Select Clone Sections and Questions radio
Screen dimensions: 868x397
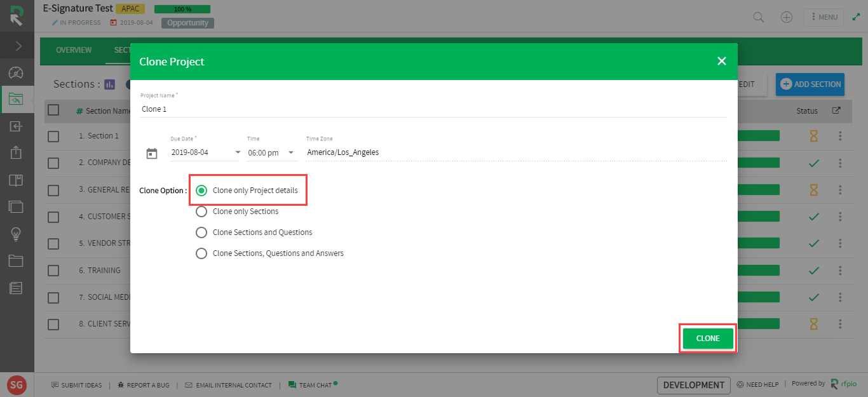(201, 232)
